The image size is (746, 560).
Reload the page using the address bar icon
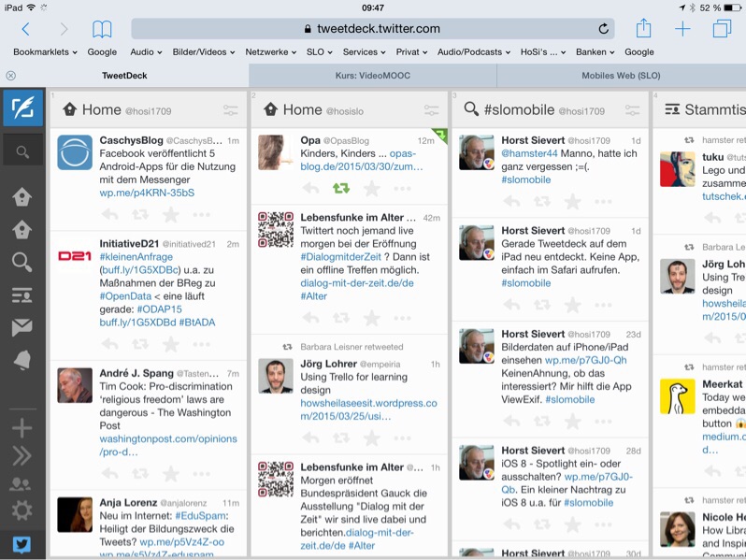coord(604,29)
